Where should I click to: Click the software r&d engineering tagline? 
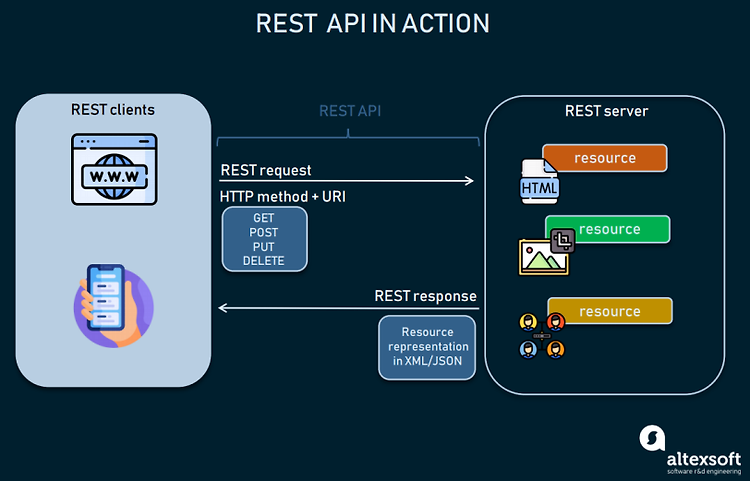704,472
